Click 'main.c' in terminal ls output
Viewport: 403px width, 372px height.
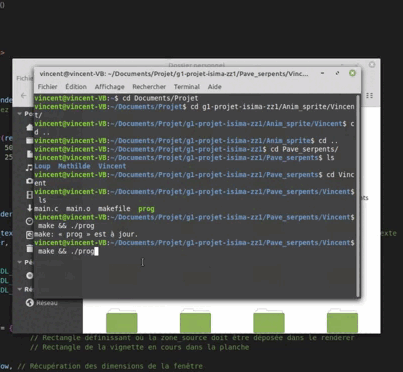46,209
